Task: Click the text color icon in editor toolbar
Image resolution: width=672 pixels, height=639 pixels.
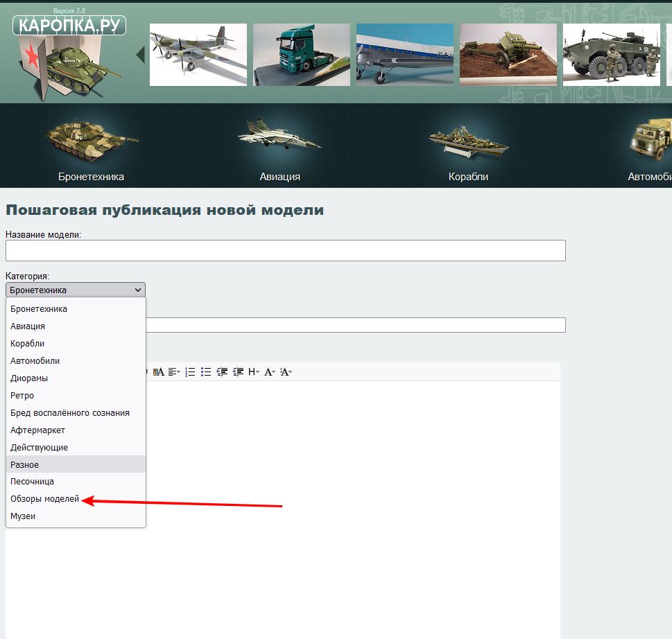Action: [158, 372]
